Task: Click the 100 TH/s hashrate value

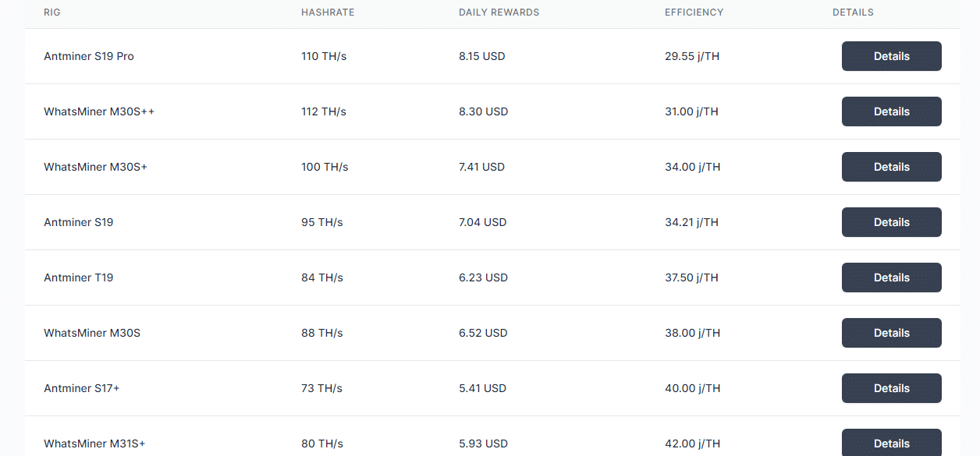Action: [x=325, y=167]
